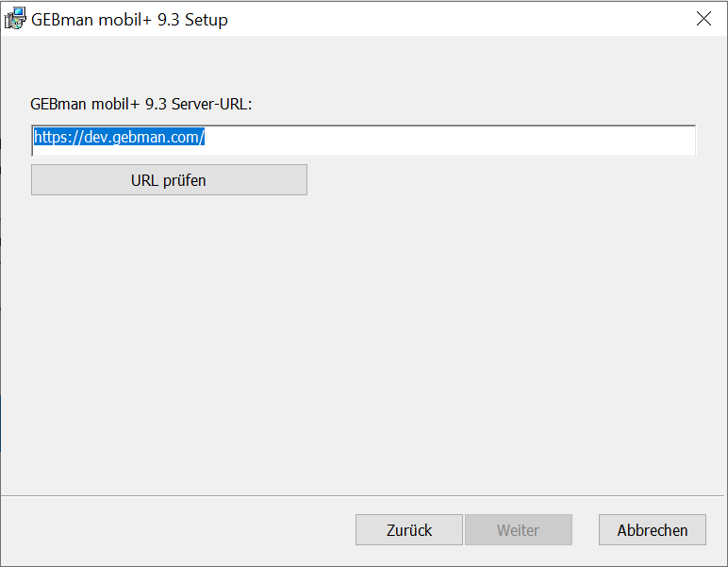Open system menu via setup package icon
This screenshot has width=728, height=567.
pos(15,19)
